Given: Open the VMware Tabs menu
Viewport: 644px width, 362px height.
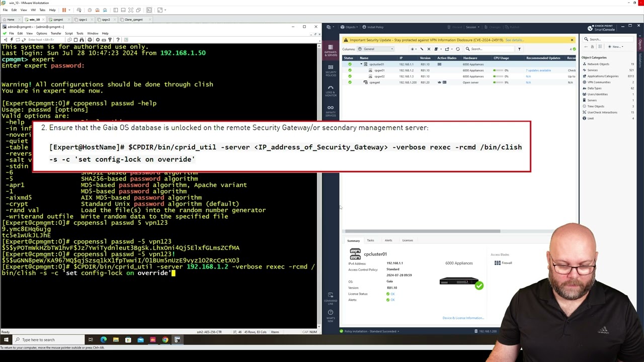Looking at the screenshot, I should tap(42, 10).
